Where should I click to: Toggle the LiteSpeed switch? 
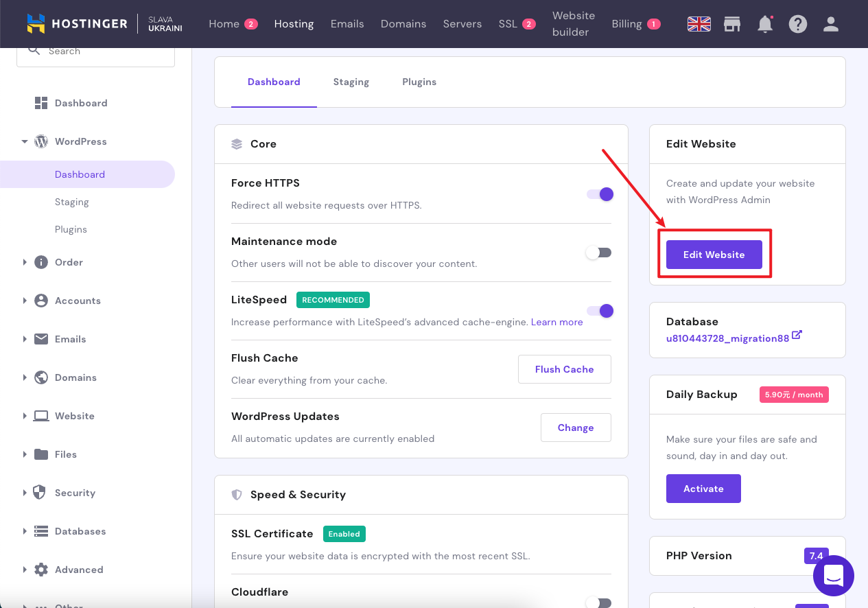(x=600, y=311)
